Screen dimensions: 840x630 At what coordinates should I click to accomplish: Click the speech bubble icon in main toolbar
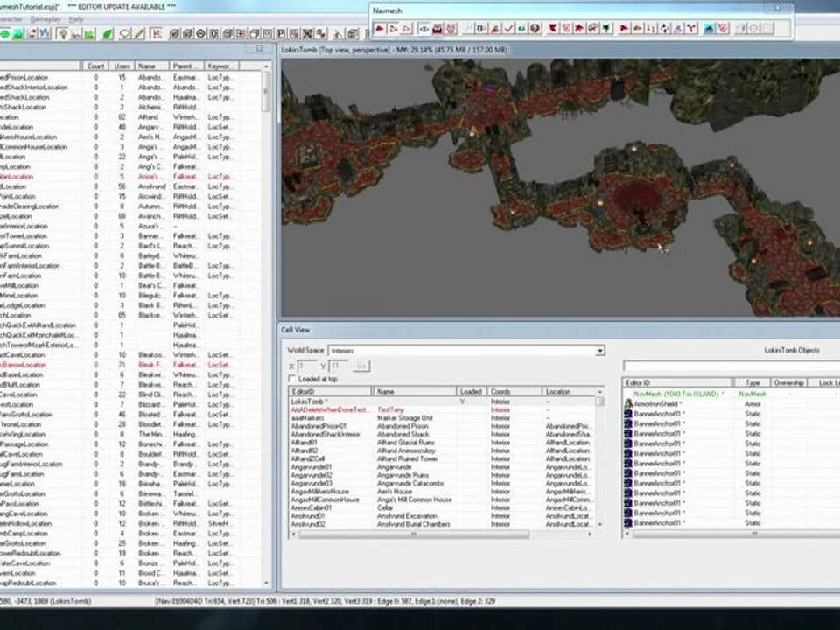pyautogui.click(x=125, y=34)
